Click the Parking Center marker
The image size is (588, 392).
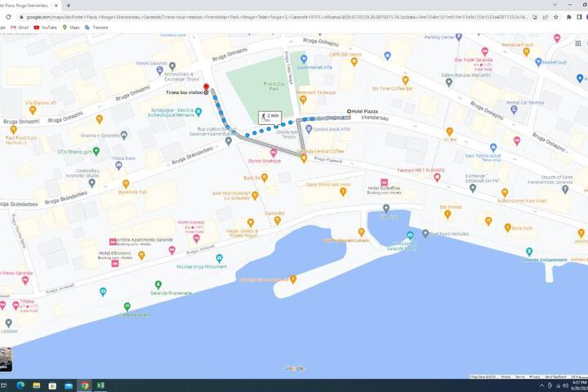point(458,37)
